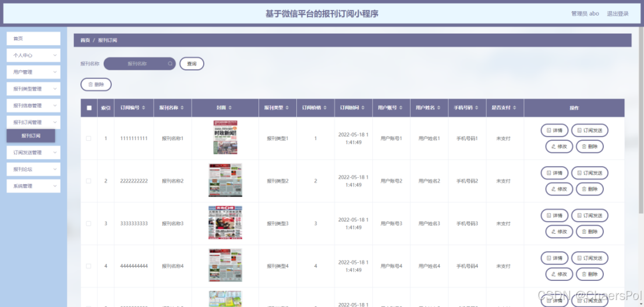Open 详情 for 报刊名称3 row
This screenshot has width=644, height=307.
tap(554, 216)
